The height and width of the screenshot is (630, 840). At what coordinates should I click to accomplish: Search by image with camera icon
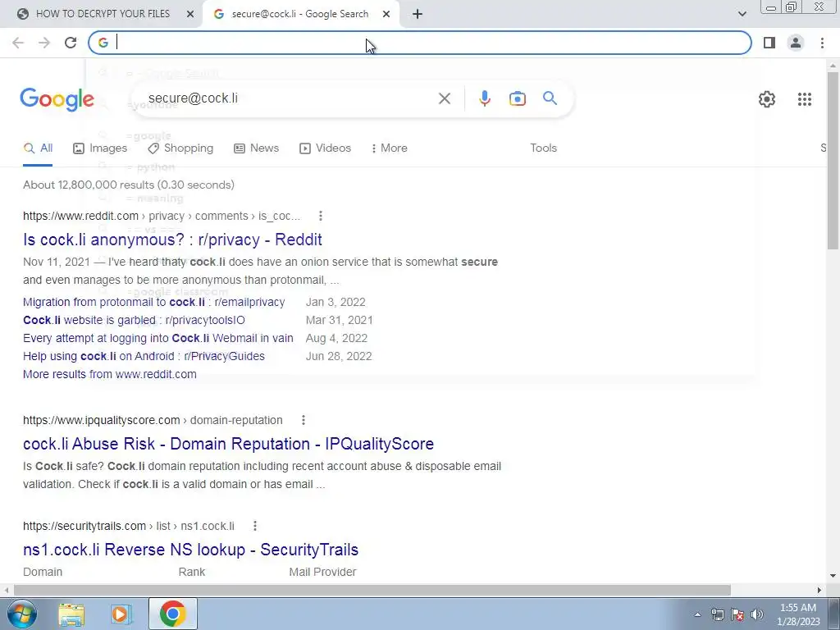(517, 98)
